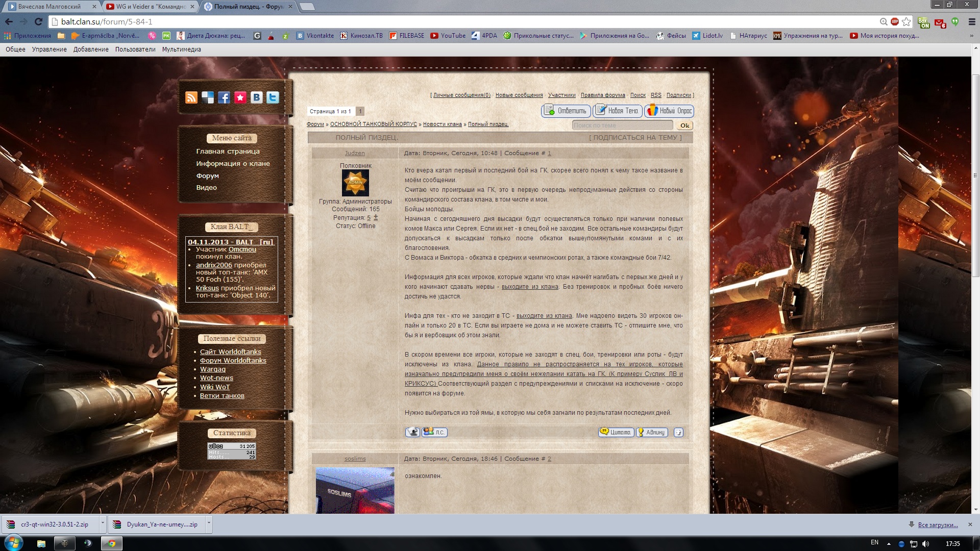The width and height of the screenshot is (980, 551).
Task: Expand options for cr3-qt-win32 download
Action: [103, 524]
